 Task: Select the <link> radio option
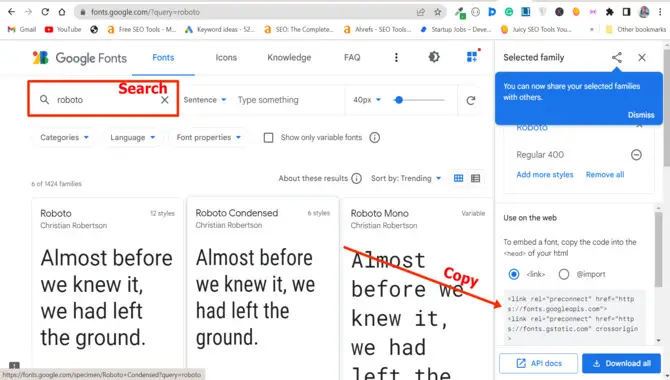[514, 274]
